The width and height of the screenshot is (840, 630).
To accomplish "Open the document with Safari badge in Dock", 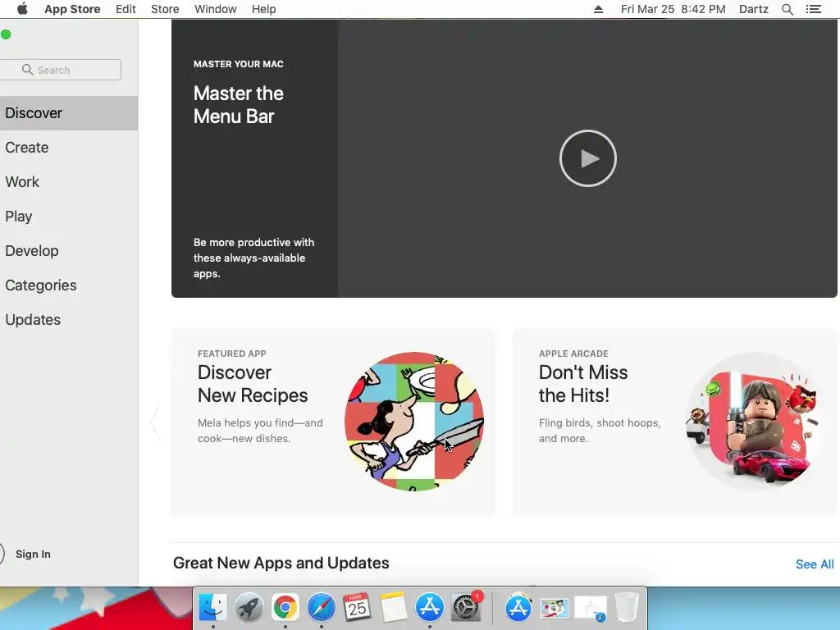I will (x=591, y=609).
